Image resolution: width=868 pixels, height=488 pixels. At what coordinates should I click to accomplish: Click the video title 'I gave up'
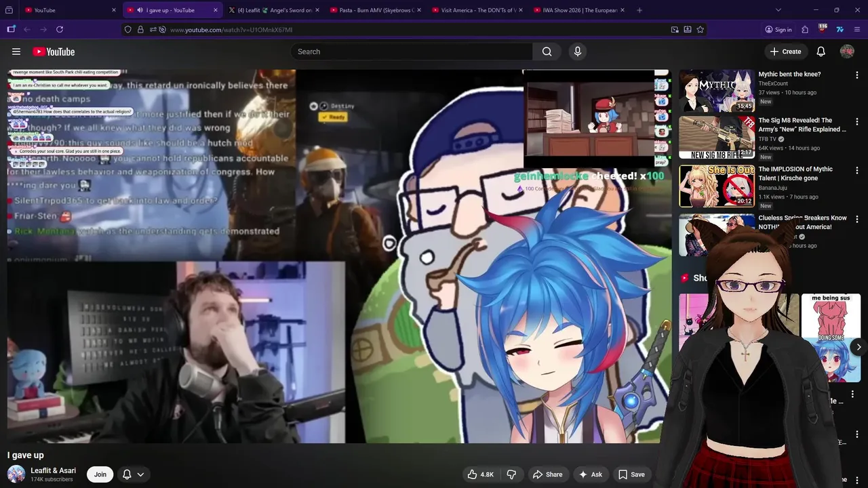click(26, 455)
